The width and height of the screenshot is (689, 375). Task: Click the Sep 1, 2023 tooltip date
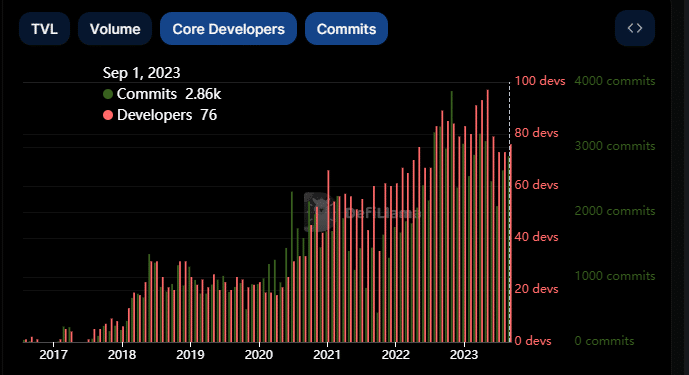pos(141,73)
